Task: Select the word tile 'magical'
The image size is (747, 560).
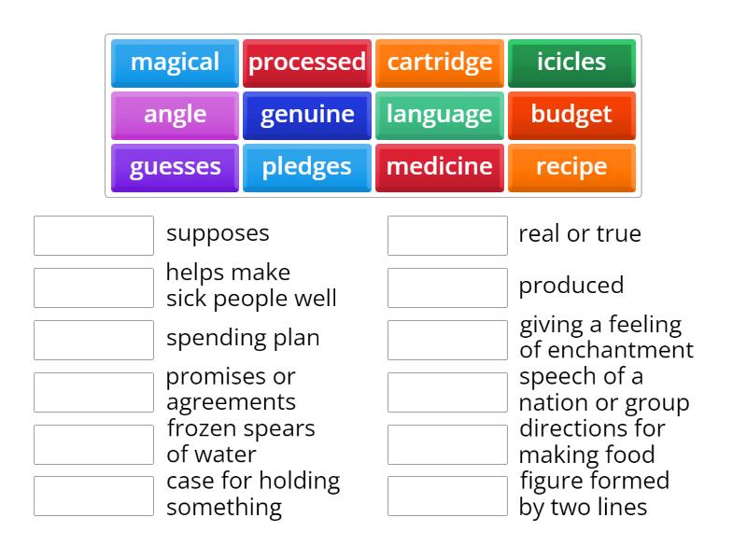Action: [x=175, y=63]
